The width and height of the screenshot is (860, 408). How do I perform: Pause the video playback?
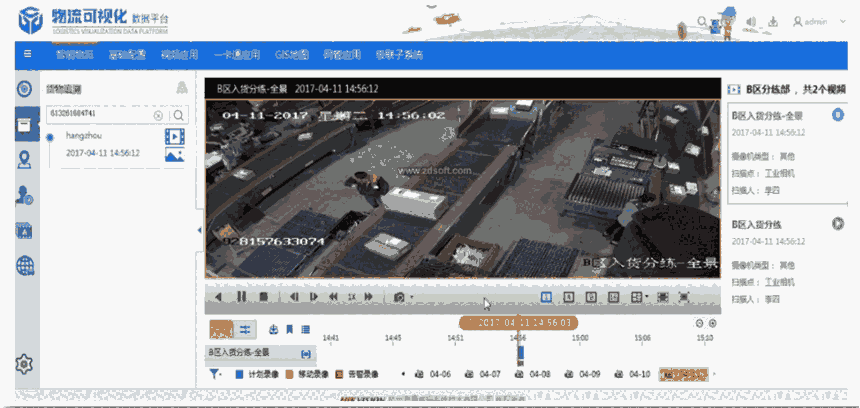pyautogui.click(x=241, y=297)
